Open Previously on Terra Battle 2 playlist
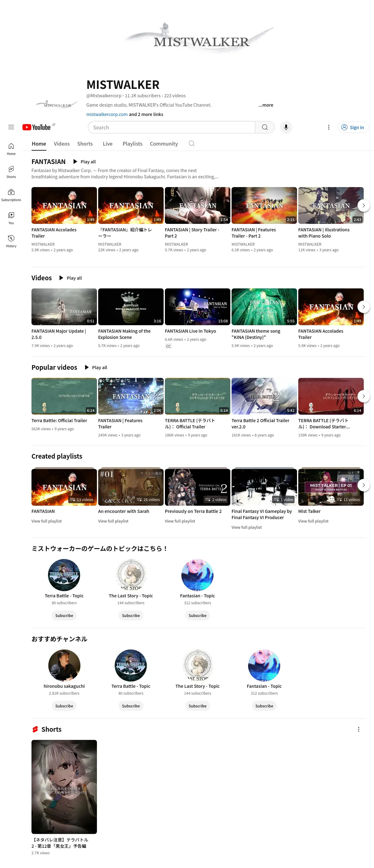 click(x=198, y=487)
